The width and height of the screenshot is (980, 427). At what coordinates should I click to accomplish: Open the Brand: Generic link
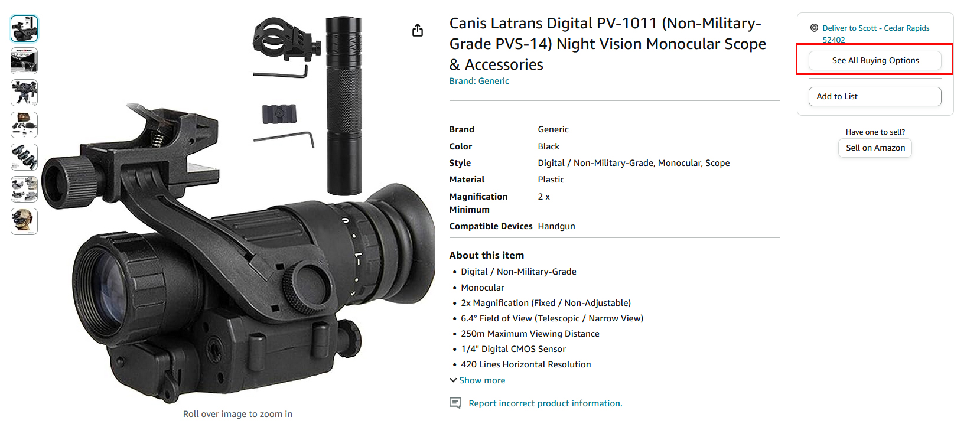(x=479, y=81)
